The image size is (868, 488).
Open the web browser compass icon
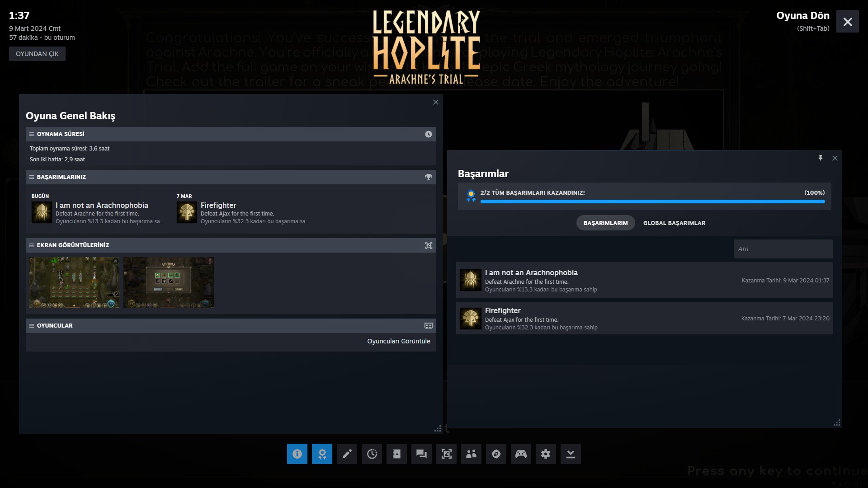[496, 454]
